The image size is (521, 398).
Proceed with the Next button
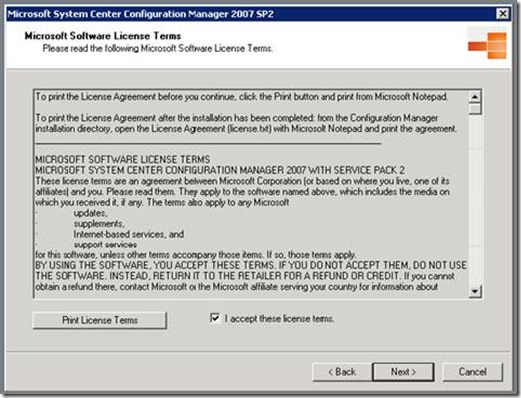pyautogui.click(x=403, y=372)
